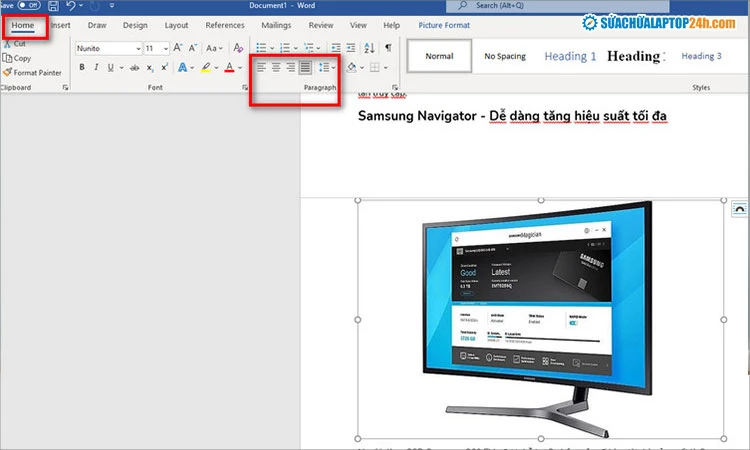Open the Layout tab
This screenshot has height=450, width=750.
[x=176, y=25]
